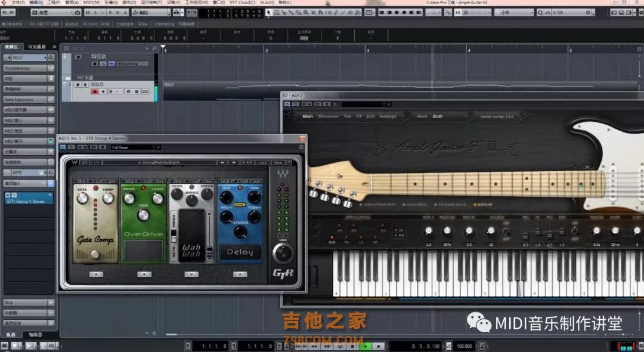Click the transport Record button

point(378,346)
